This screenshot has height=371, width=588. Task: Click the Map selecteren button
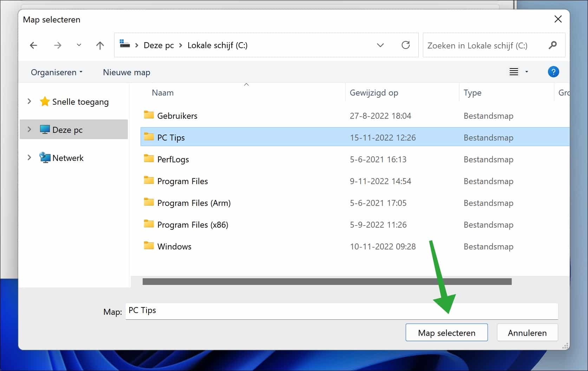(x=446, y=332)
